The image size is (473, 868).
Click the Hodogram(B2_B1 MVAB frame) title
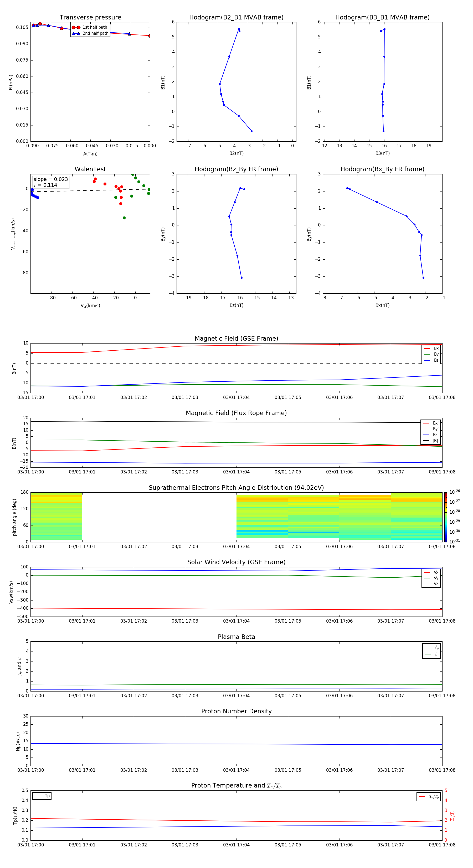236,18
